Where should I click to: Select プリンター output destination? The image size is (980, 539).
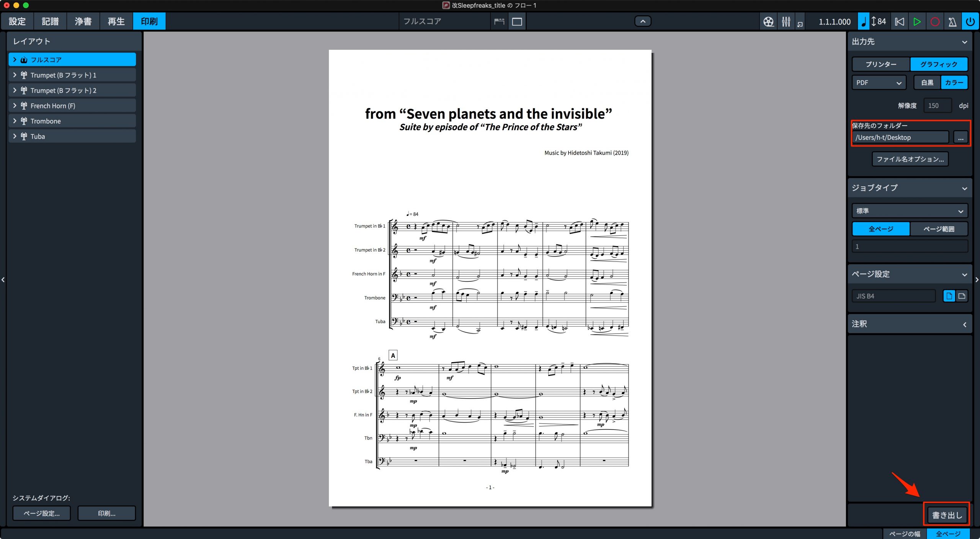881,64
